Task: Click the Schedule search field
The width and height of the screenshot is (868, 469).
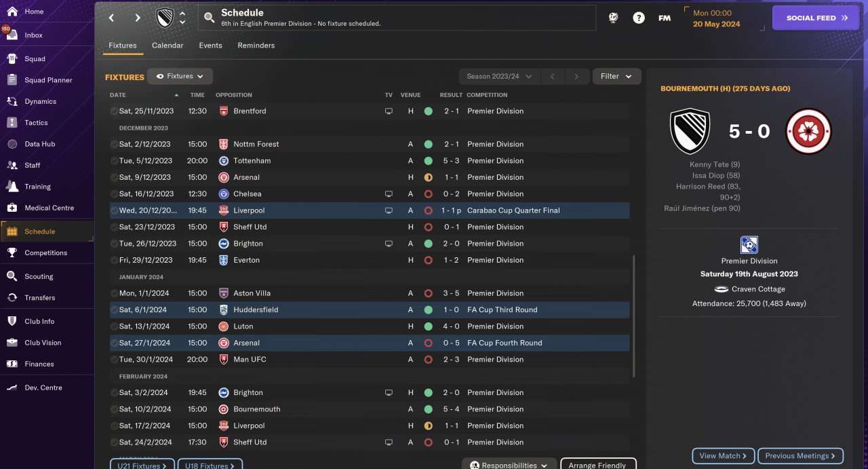Action: pos(397,18)
